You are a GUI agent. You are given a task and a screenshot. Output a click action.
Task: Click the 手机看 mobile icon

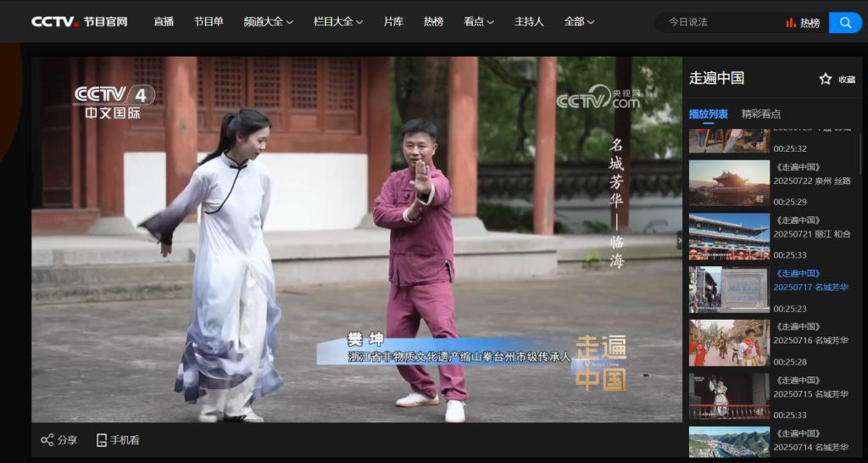[x=102, y=440]
